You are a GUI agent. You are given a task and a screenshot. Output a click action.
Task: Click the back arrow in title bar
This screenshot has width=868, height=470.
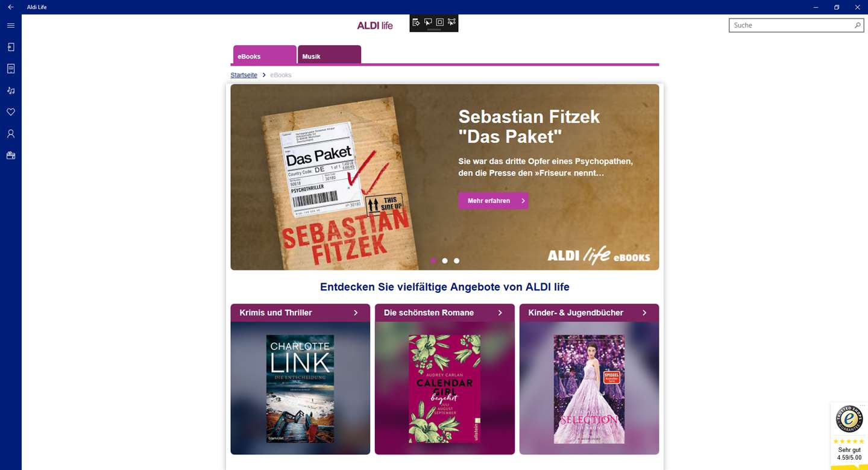[x=10, y=7]
